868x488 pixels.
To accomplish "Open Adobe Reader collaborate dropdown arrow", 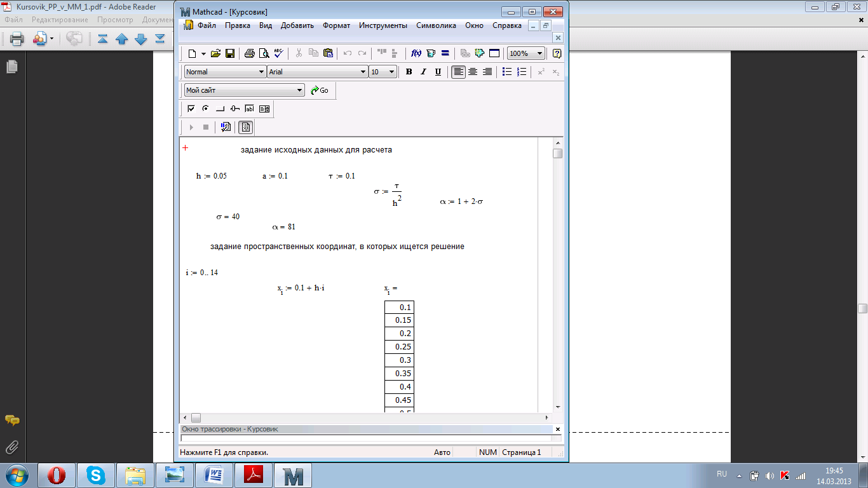I will click(52, 39).
